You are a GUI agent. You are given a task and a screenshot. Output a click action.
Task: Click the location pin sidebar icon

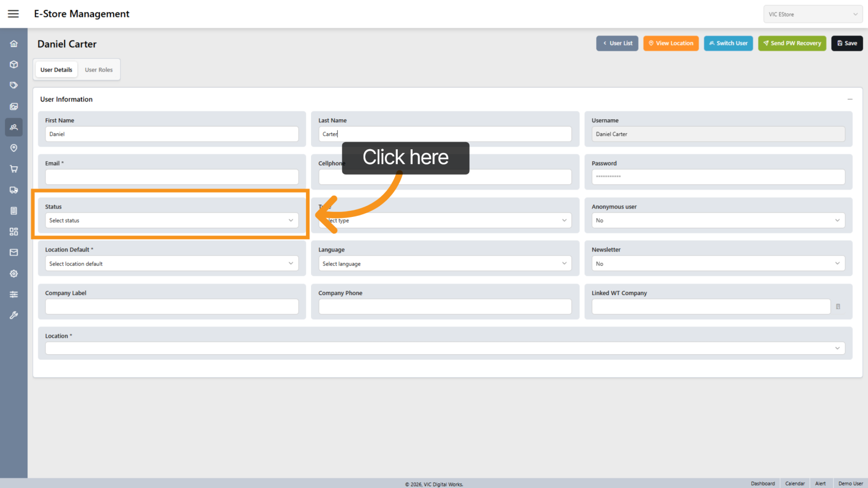14,148
